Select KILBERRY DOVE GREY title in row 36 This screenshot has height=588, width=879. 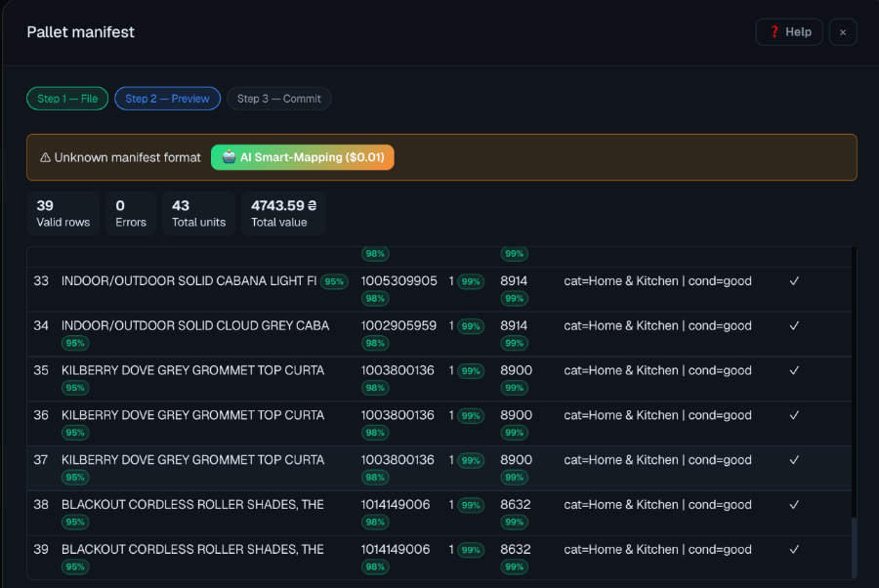pos(192,415)
